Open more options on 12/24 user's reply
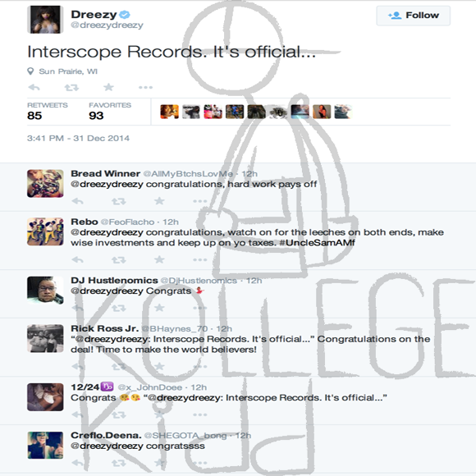Viewport: 476px width, 476px height. point(200,414)
